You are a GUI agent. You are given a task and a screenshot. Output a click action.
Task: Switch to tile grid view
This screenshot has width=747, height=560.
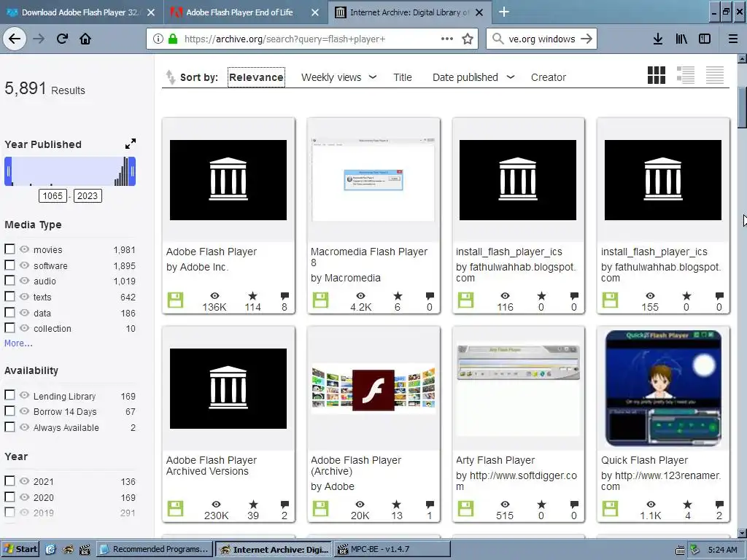(x=657, y=75)
